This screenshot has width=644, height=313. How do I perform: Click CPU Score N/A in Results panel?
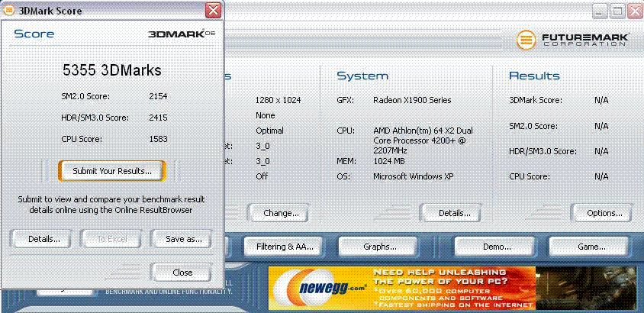click(601, 176)
